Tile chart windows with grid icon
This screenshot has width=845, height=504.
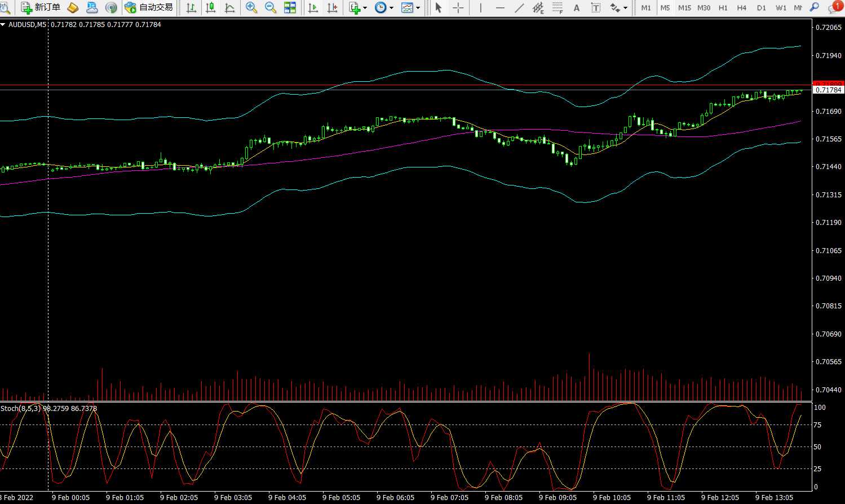point(290,7)
